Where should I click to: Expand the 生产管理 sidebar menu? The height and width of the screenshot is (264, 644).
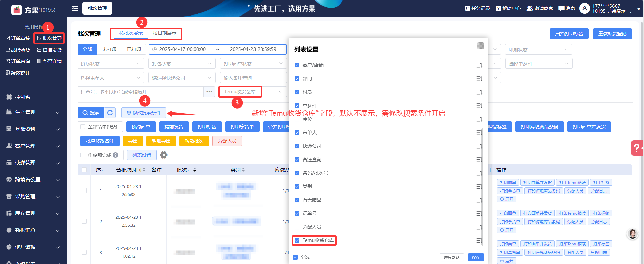point(33,112)
